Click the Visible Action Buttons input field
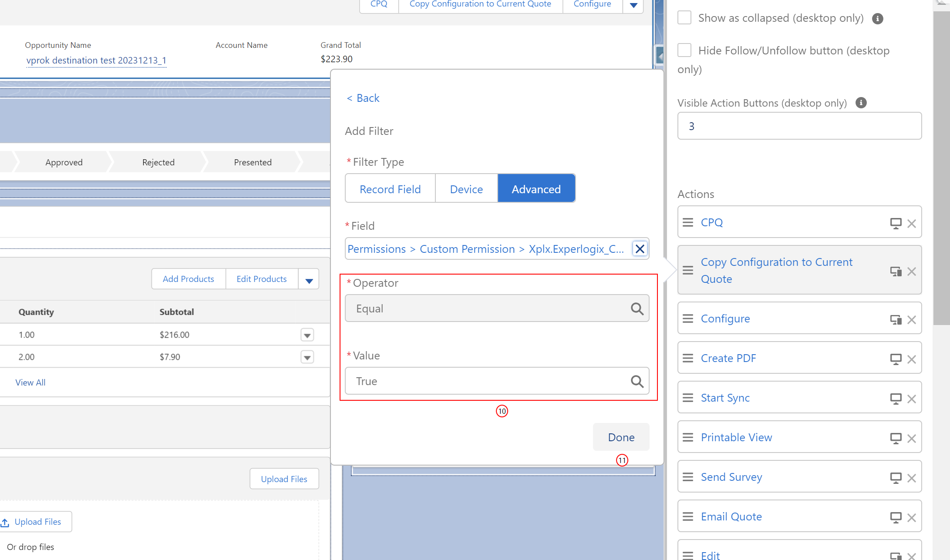Viewport: 950px width, 560px height. click(799, 126)
